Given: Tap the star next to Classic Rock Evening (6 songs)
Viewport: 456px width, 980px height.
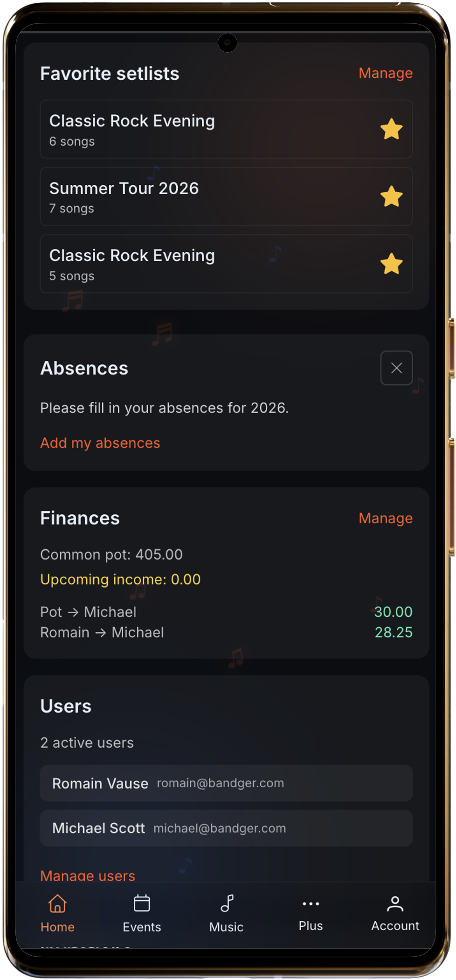Looking at the screenshot, I should 392,129.
